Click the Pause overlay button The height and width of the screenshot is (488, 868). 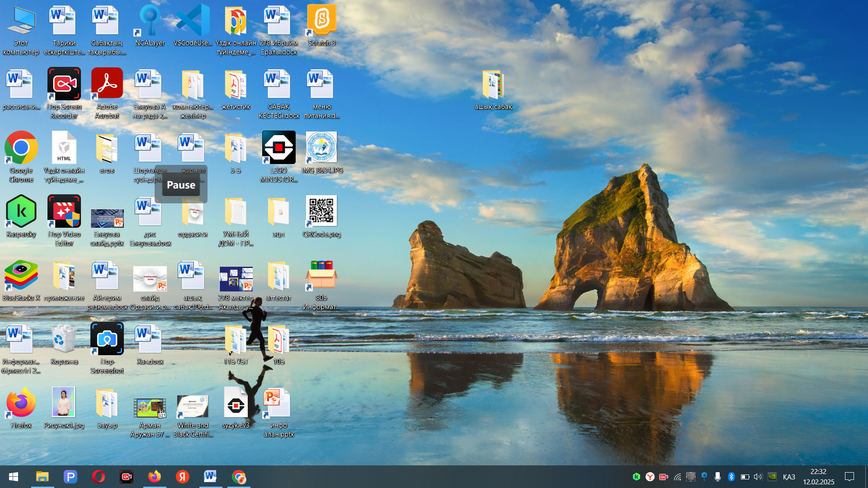tap(181, 185)
